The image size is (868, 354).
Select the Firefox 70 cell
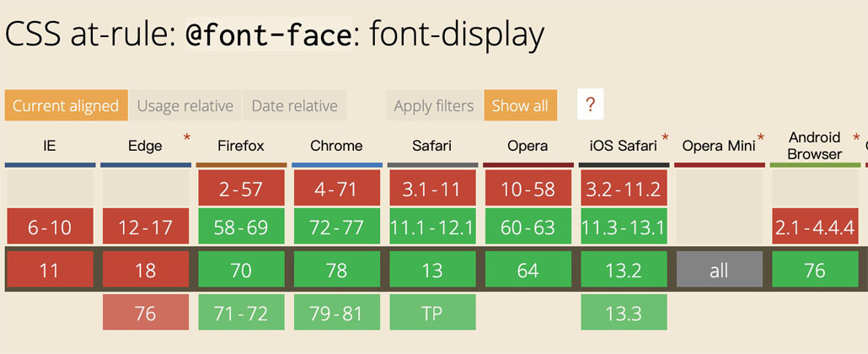click(x=241, y=269)
